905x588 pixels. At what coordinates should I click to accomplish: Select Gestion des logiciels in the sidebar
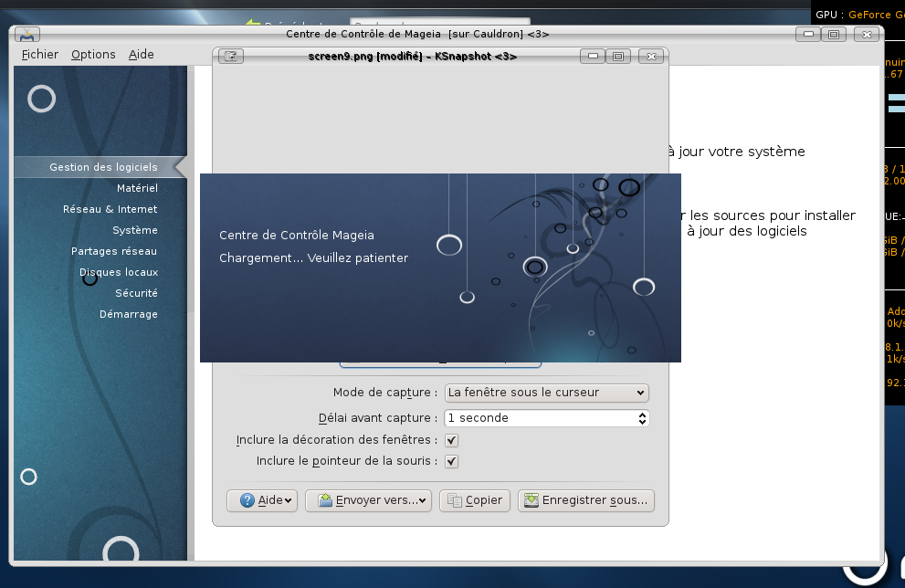point(100,167)
